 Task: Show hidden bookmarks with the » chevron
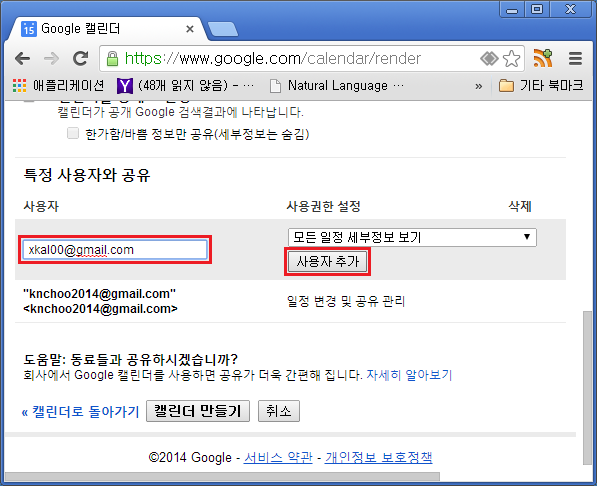pos(479,86)
